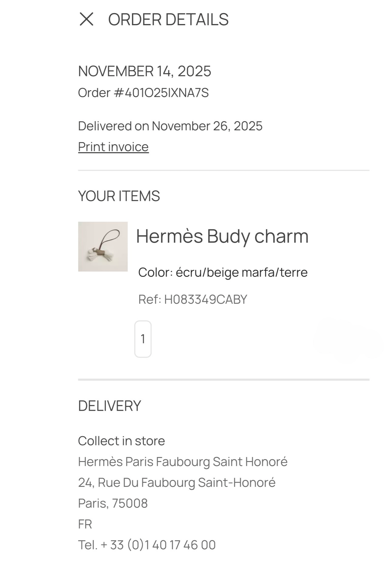Click the Hermès Budy charm product name

click(x=222, y=236)
